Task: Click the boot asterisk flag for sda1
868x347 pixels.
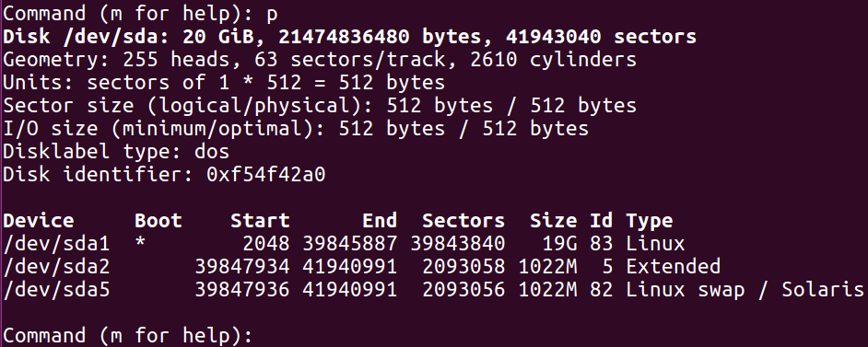Action: (140, 243)
